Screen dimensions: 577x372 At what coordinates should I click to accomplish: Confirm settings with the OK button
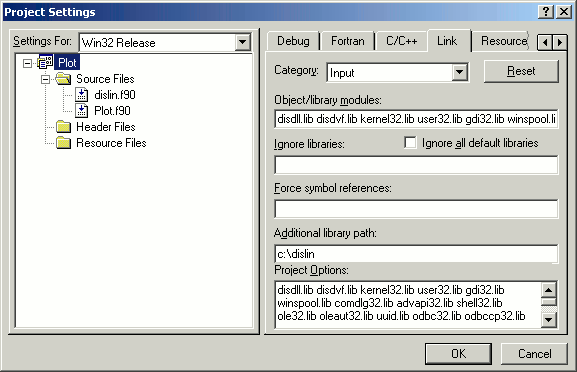point(459,354)
